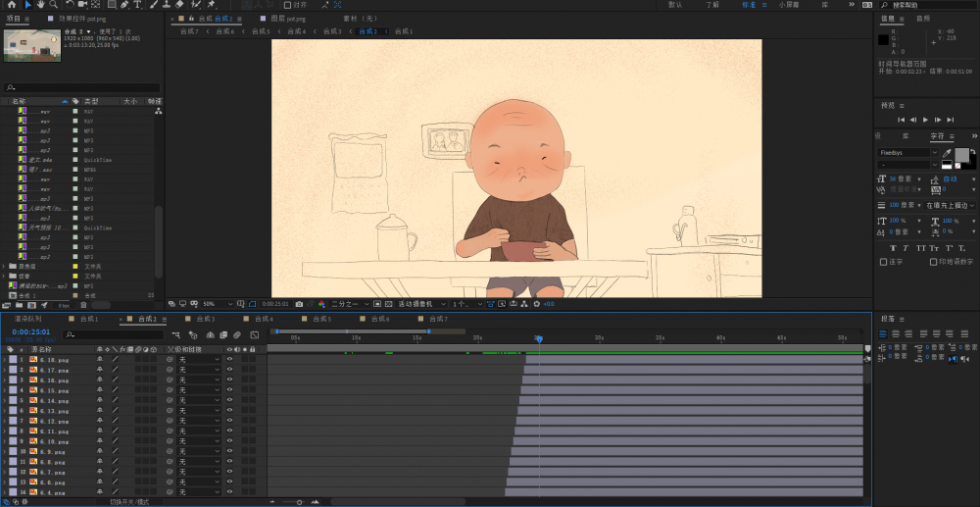Hide layer 6.12.png with eye toggle

[229, 421]
